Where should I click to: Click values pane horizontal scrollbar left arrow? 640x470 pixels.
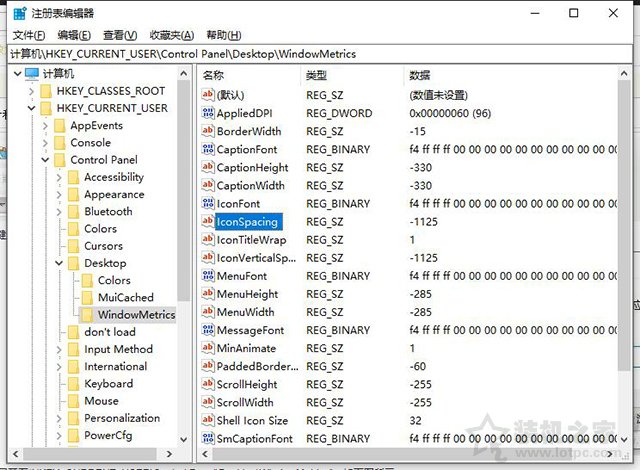205,454
